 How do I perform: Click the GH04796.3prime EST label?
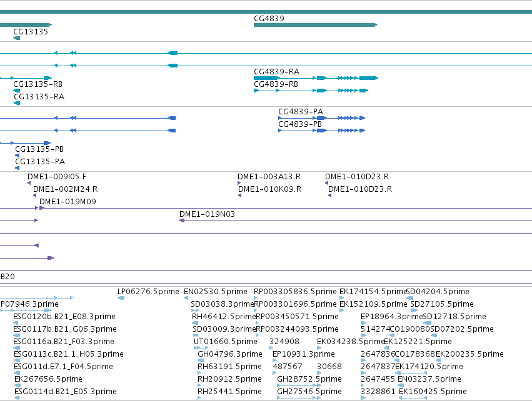click(230, 354)
